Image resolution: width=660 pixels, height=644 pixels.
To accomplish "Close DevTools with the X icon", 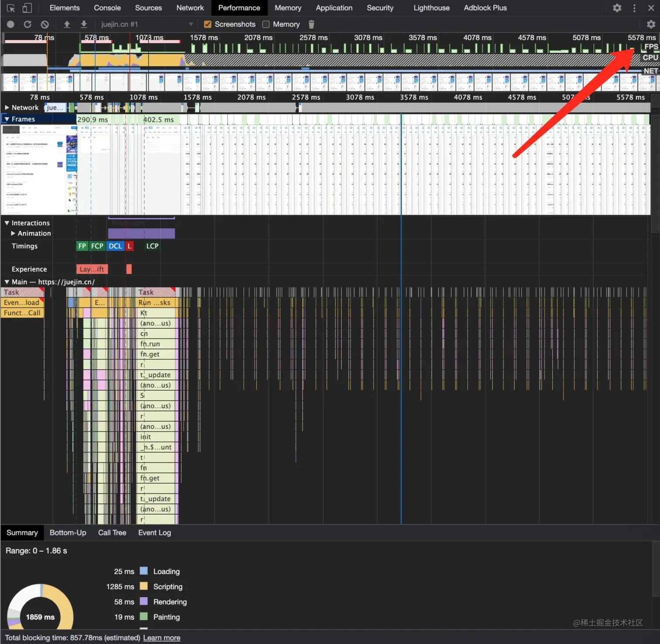I will (x=651, y=8).
